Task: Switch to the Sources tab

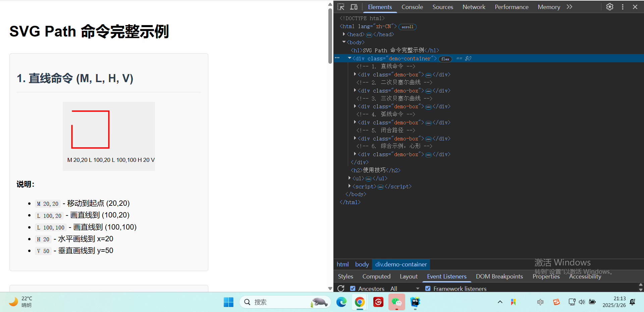Action: click(443, 7)
